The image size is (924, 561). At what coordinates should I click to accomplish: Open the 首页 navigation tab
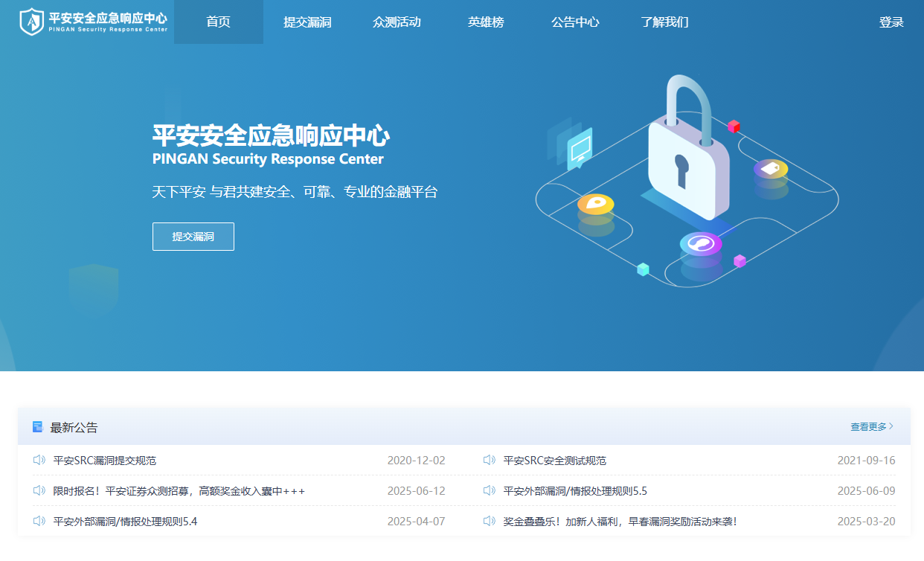pos(218,22)
